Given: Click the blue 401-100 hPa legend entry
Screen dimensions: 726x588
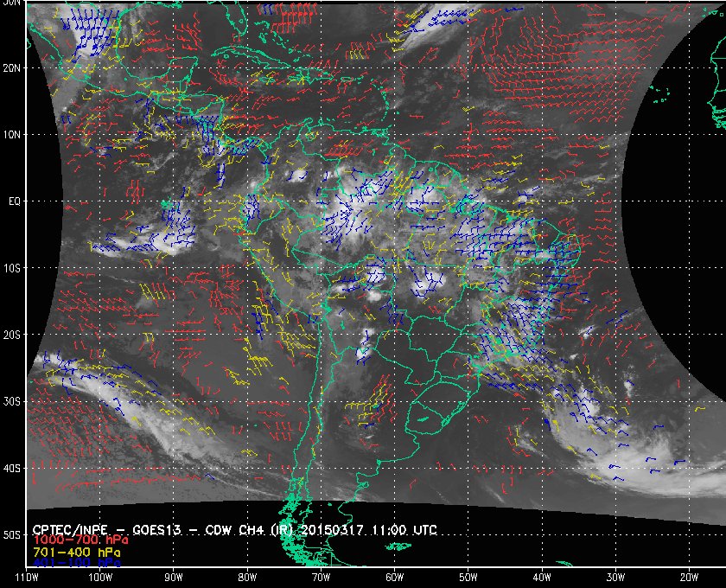Looking at the screenshot, I should pos(76,563).
